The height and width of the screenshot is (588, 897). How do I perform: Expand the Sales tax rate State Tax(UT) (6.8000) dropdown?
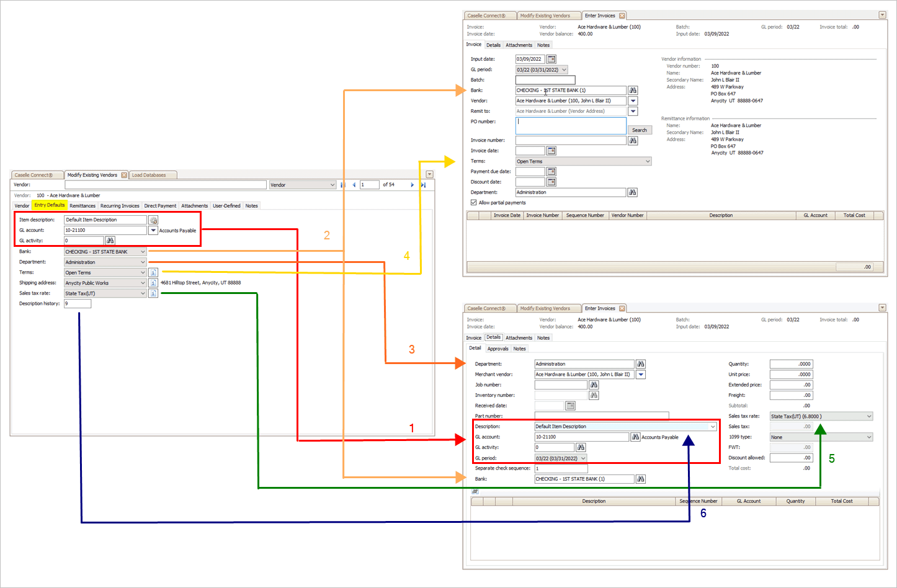868,417
